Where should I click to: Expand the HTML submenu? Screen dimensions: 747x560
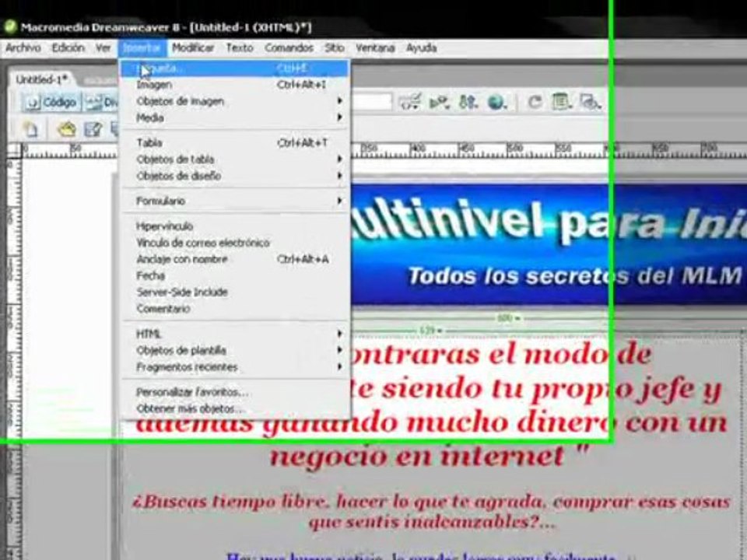(x=235, y=334)
